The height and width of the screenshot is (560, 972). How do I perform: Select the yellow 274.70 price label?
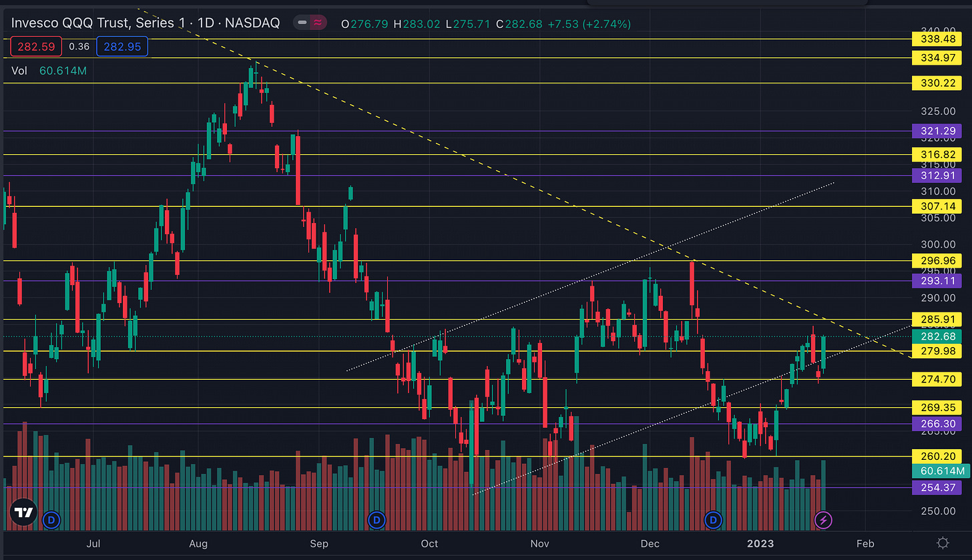938,379
